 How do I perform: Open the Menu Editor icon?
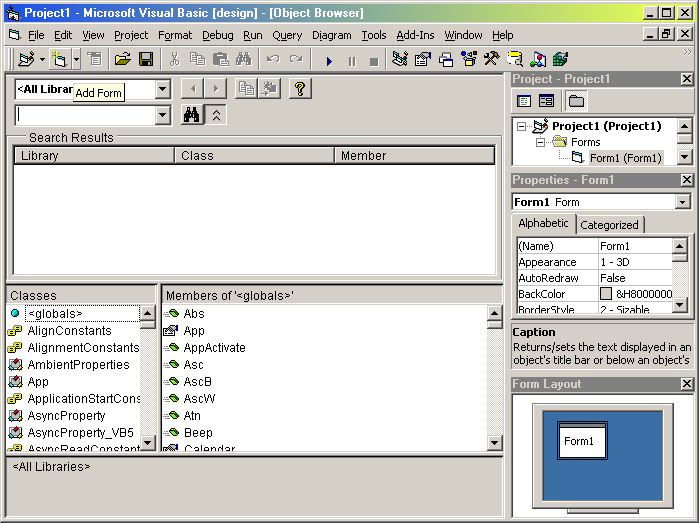click(95, 59)
